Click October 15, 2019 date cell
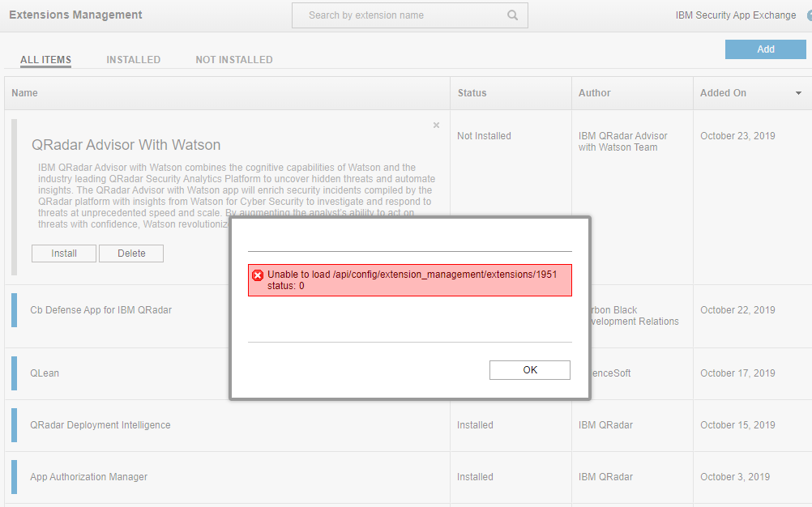 (737, 424)
